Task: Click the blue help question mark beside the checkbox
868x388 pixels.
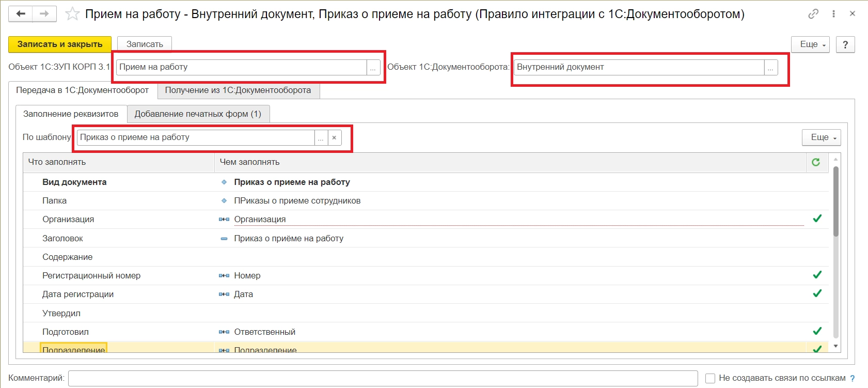Action: pyautogui.click(x=853, y=378)
